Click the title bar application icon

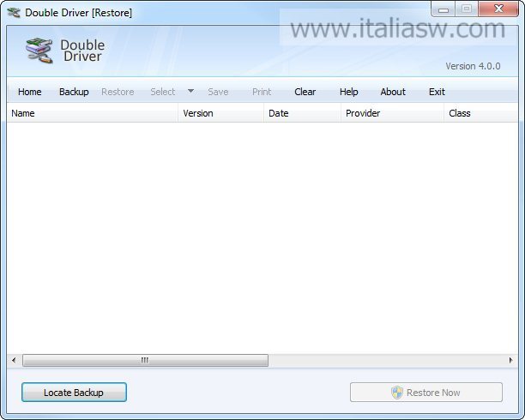tap(14, 13)
